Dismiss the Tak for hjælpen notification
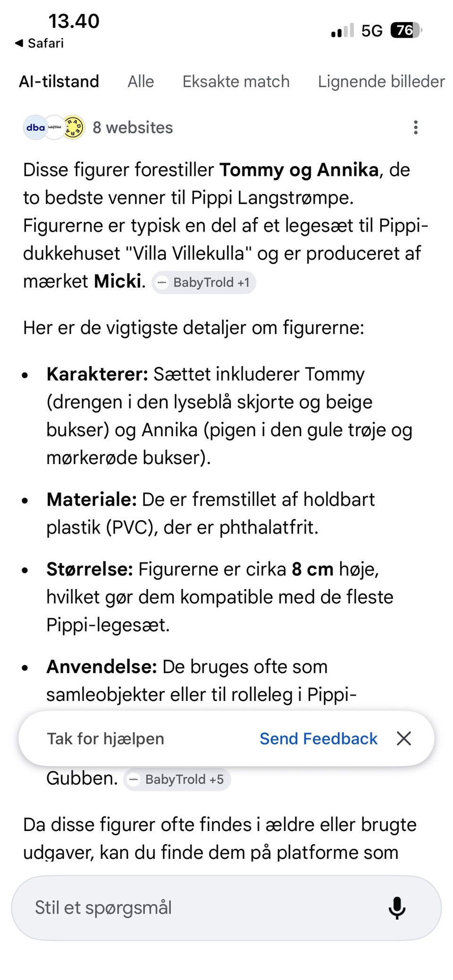 coord(404,739)
